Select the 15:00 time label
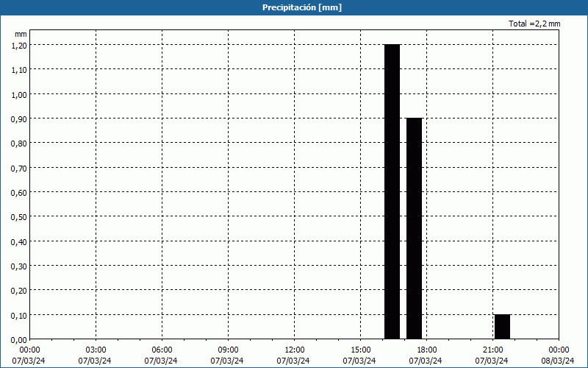 coord(360,350)
